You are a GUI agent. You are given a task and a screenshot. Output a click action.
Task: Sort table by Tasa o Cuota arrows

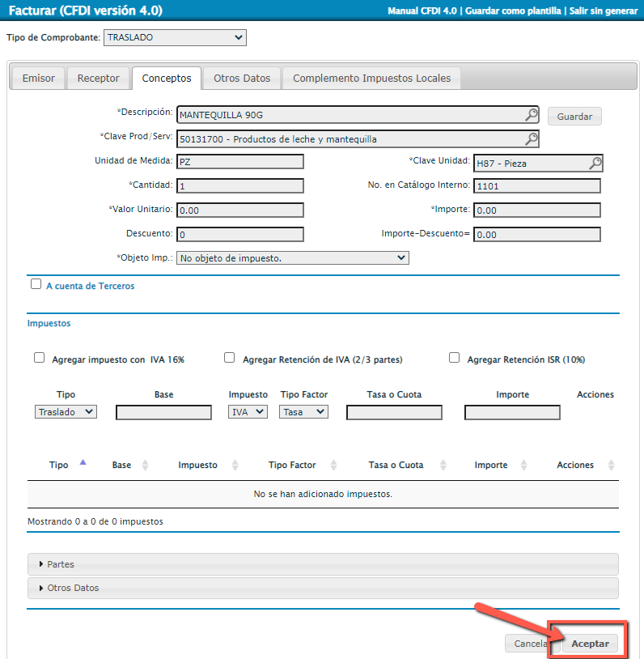(x=443, y=466)
